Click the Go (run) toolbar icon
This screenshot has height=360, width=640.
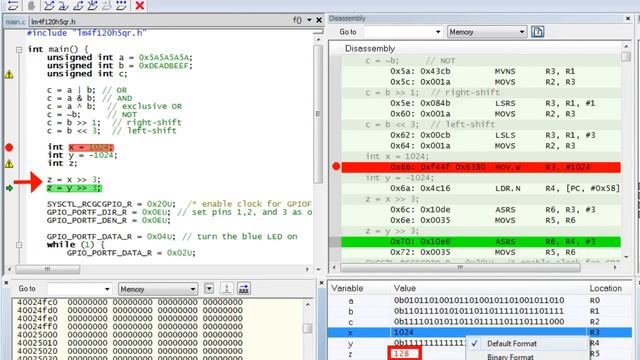coord(121,5)
